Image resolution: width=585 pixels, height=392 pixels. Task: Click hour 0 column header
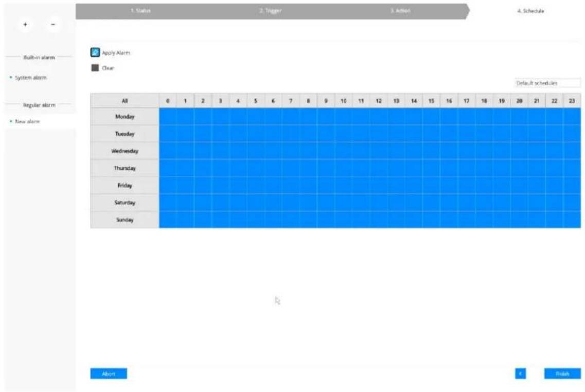168,101
